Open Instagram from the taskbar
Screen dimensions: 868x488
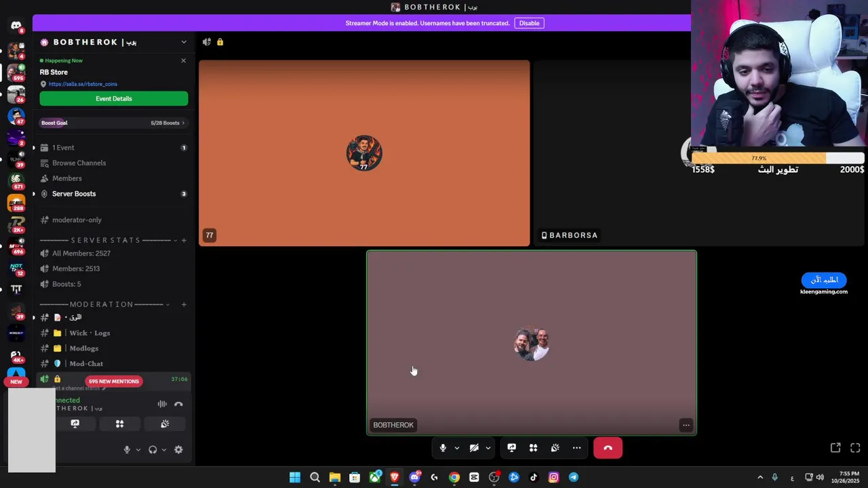pyautogui.click(x=553, y=477)
